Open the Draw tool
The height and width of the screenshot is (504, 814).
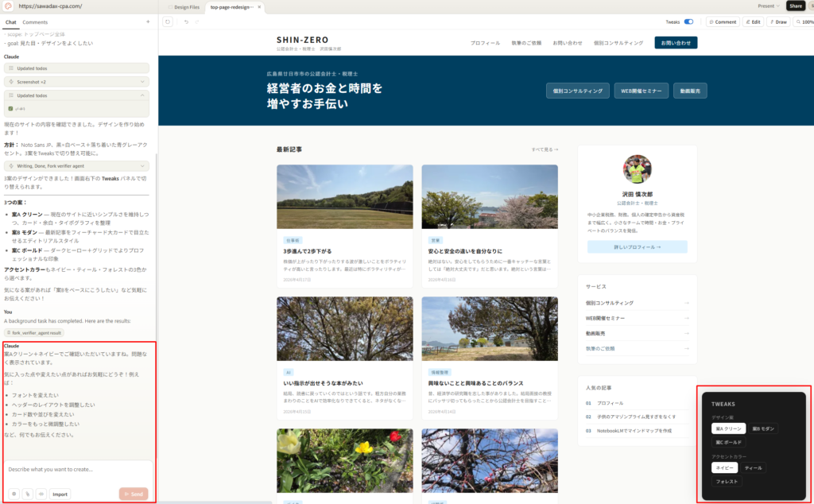point(777,21)
